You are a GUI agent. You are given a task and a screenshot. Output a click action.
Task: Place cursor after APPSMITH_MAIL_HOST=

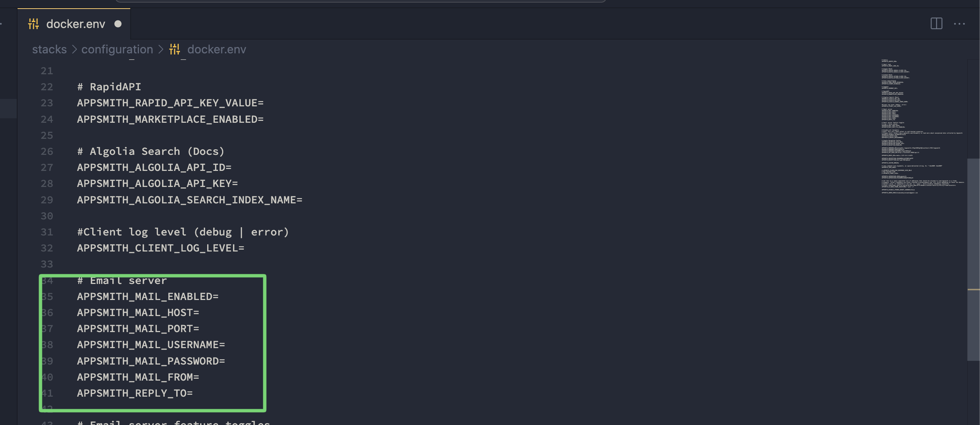[200, 312]
